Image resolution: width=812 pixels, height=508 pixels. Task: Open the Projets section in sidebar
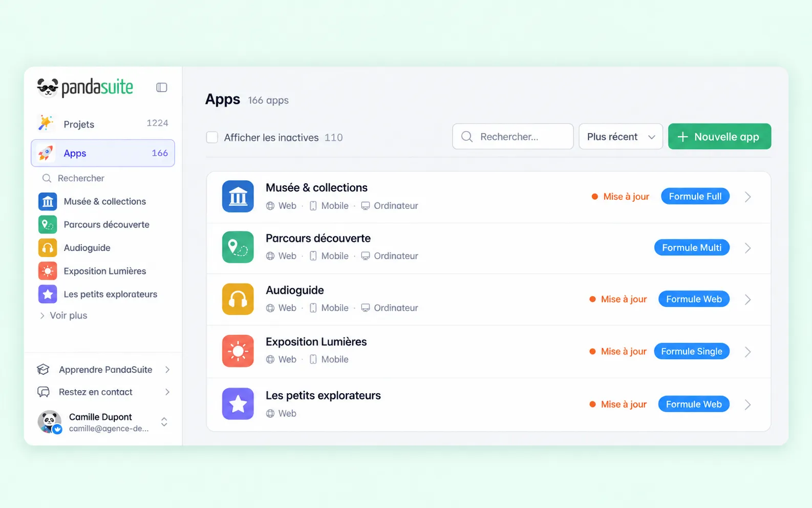pos(103,123)
